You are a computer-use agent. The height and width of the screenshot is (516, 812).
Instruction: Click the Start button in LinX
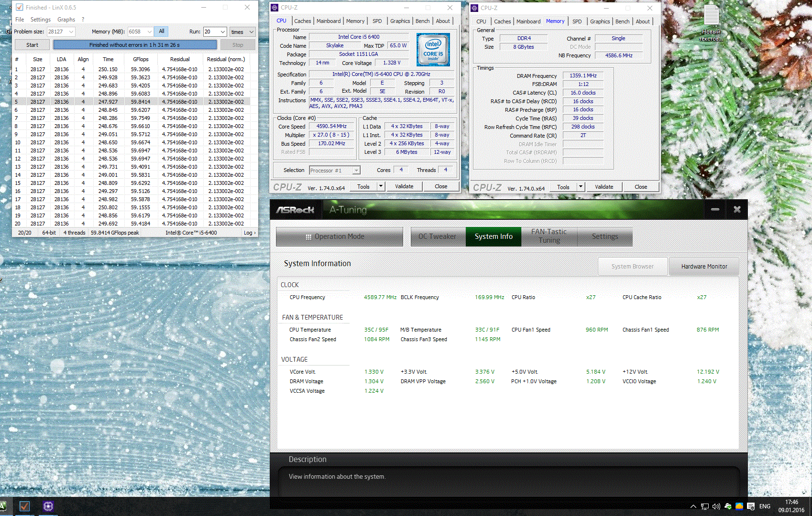point(32,45)
